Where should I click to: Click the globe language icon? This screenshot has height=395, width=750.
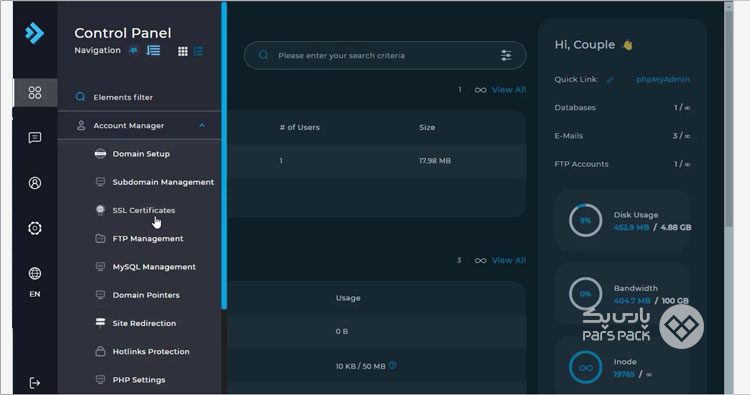click(x=34, y=273)
